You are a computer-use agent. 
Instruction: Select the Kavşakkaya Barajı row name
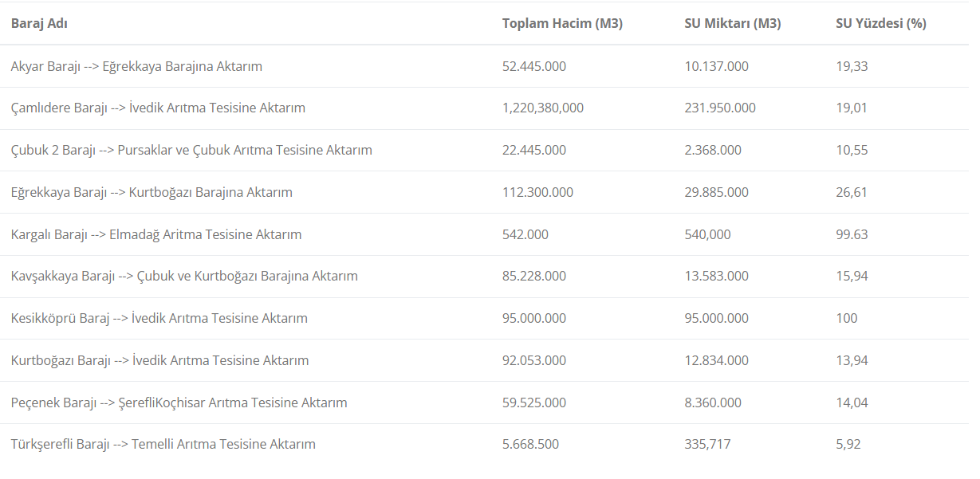[184, 276]
